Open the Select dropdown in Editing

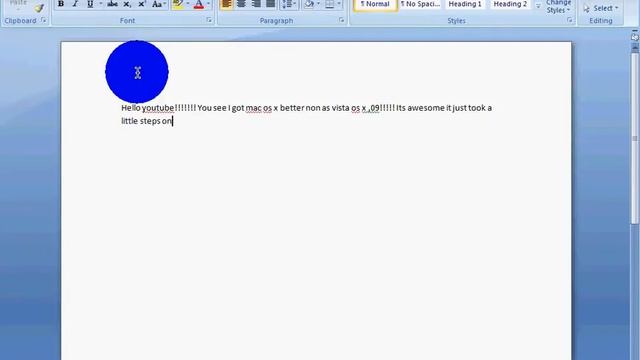click(601, 8)
